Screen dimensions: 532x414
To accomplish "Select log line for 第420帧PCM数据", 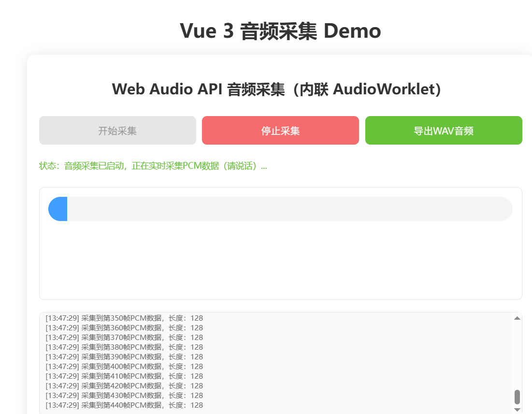I will coord(124,386).
